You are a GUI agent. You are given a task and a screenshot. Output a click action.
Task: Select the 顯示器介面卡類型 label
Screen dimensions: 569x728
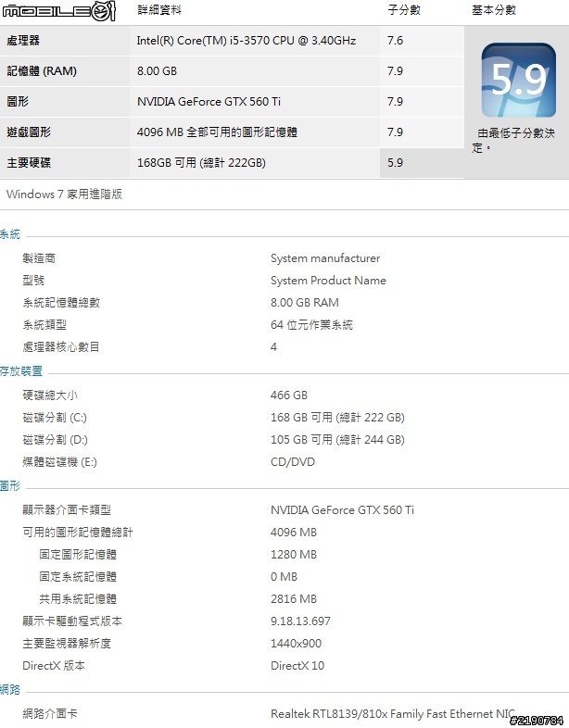[x=67, y=509]
